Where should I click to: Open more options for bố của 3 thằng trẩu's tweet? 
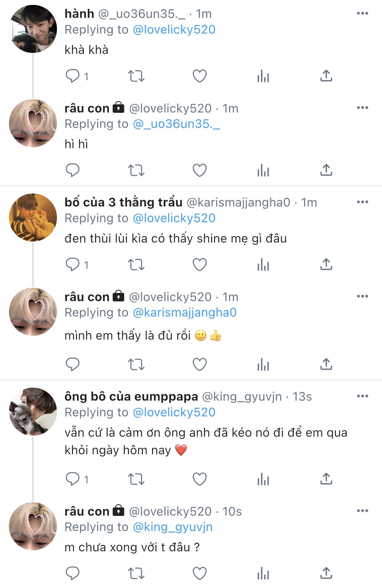(362, 202)
